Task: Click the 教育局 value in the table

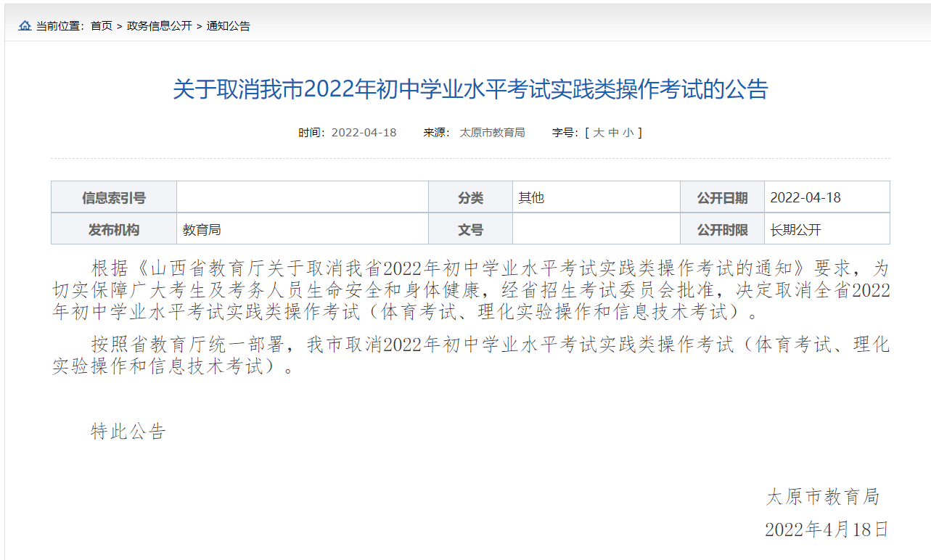Action: click(202, 230)
